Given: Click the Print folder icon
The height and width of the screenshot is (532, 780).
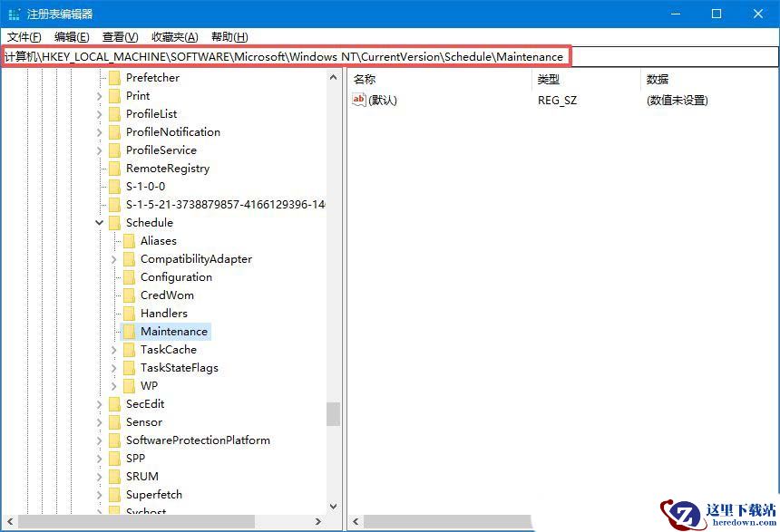Looking at the screenshot, I should click(114, 95).
